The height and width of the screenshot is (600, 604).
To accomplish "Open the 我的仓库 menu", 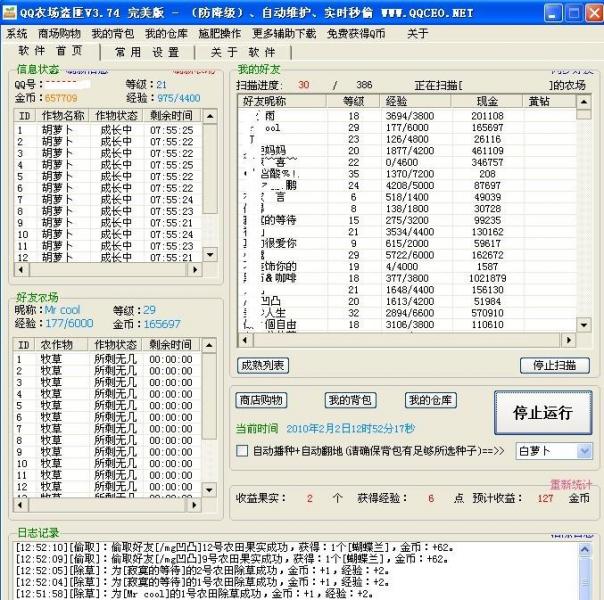I will pyautogui.click(x=166, y=34).
